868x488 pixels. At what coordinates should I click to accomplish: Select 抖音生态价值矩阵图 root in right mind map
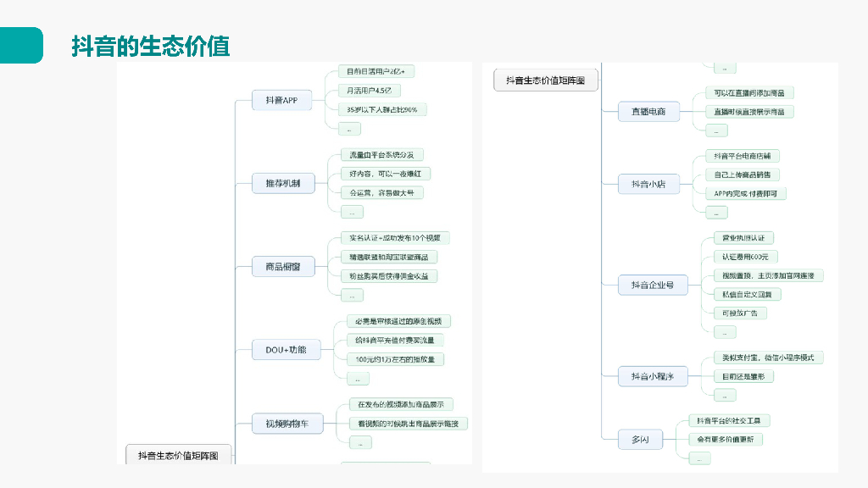coord(546,80)
